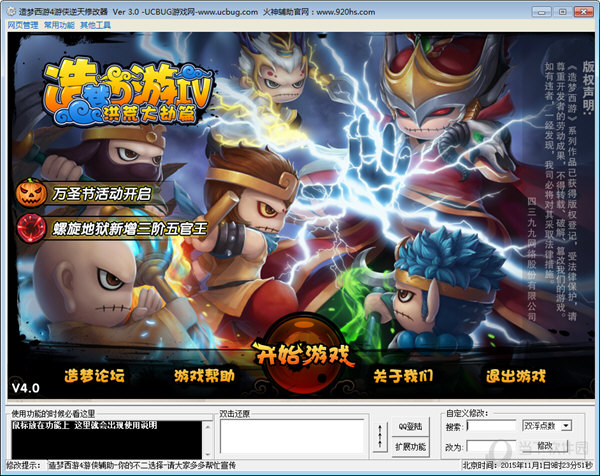This screenshot has height=476, width=600.
Task: Click the 北京时间 clock in status bar
Action: tap(527, 465)
